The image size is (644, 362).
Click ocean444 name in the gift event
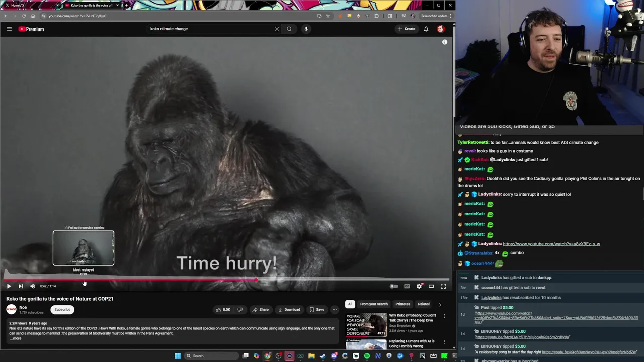(x=491, y=288)
